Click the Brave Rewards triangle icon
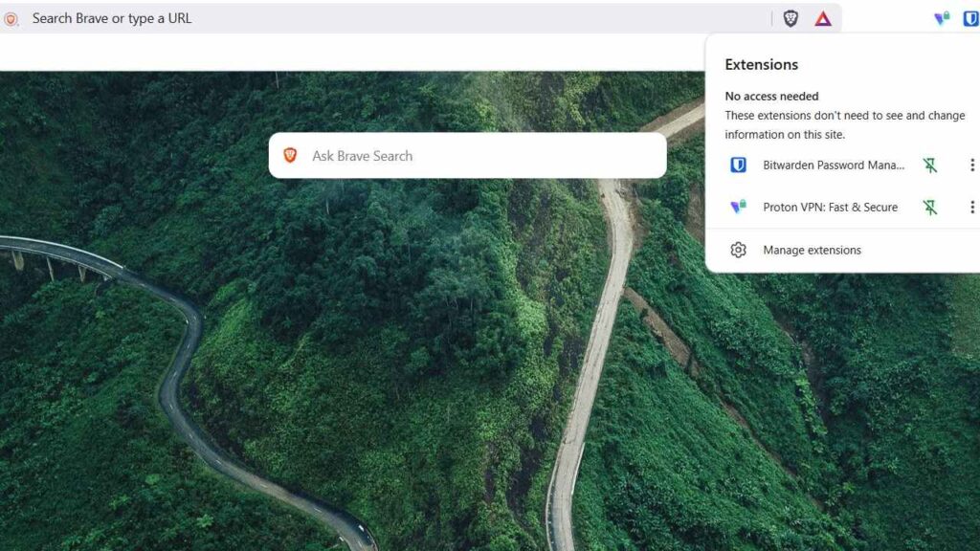Screen dimensions: 980x551 pos(823,19)
